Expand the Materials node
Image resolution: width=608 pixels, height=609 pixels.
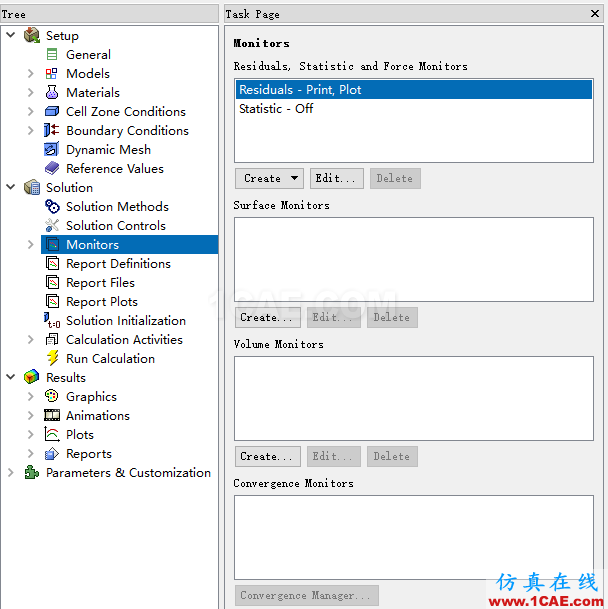(x=31, y=92)
